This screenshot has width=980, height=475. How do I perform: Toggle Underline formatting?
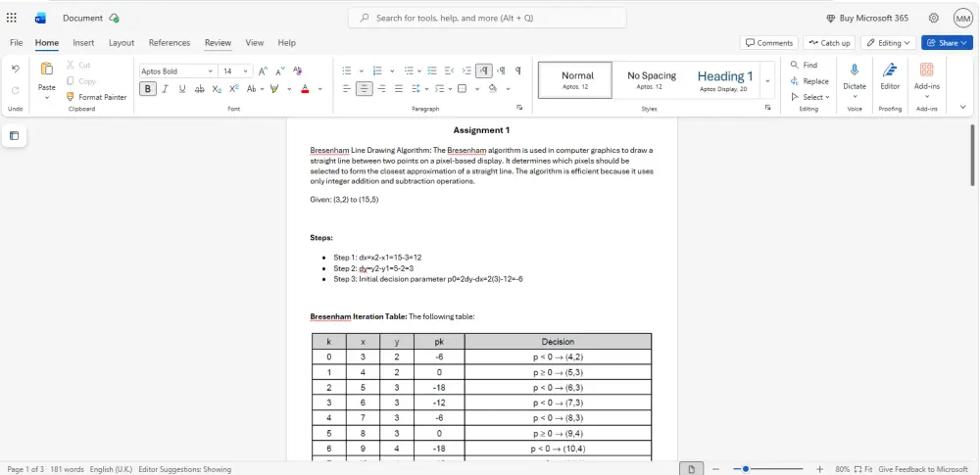point(182,89)
